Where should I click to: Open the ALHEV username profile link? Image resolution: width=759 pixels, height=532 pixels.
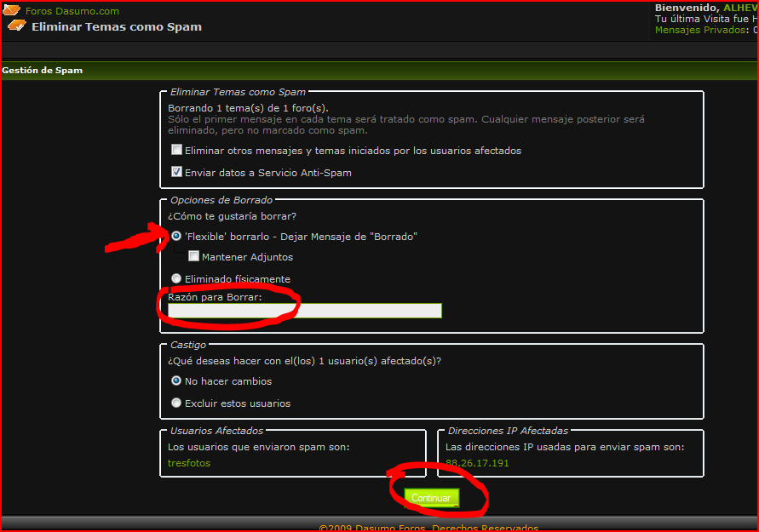click(739, 7)
